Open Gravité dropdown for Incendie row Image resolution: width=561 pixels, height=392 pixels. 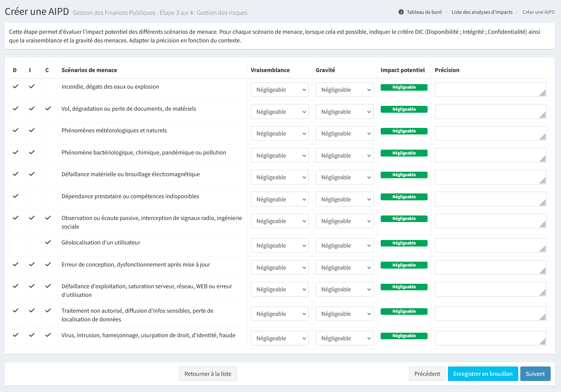[344, 90]
